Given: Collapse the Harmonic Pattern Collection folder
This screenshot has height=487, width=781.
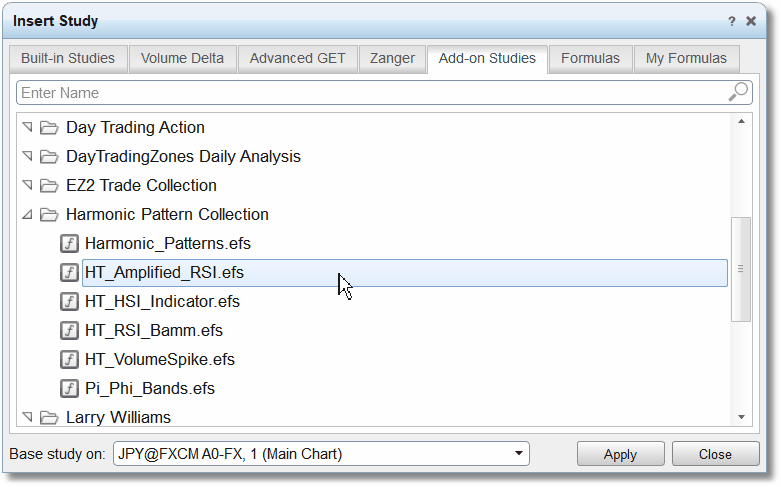Looking at the screenshot, I should coord(28,215).
